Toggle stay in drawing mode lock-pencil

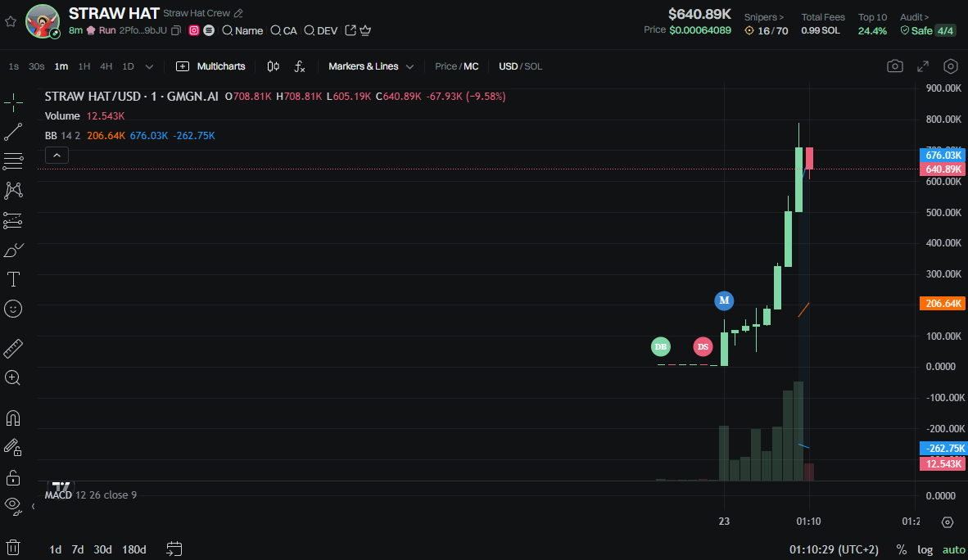(x=13, y=448)
